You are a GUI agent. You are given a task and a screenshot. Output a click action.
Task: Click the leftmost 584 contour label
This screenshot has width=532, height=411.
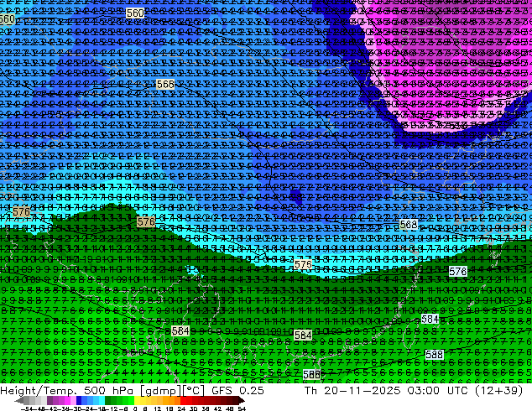point(180,330)
